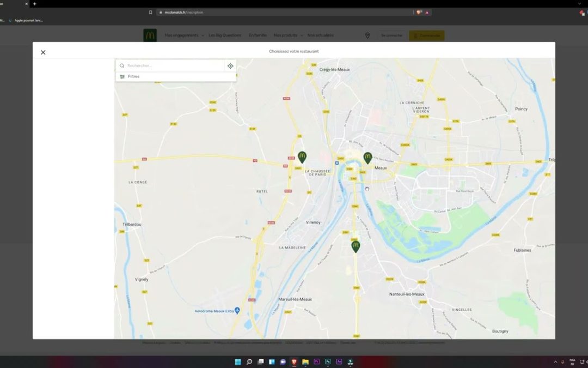Close the restaurant chooser dialog

coord(43,52)
